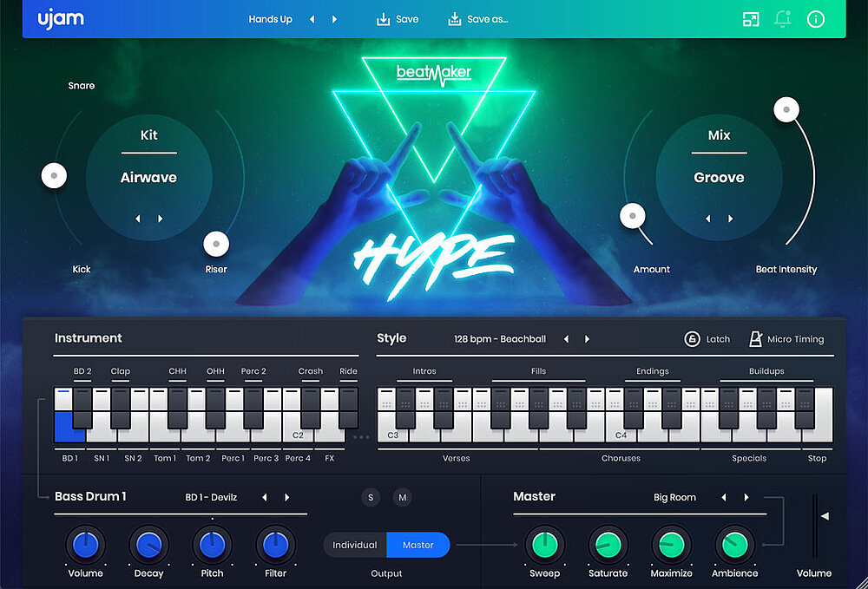
Task: Solo Bass Drum 1 with the S button
Action: (371, 497)
